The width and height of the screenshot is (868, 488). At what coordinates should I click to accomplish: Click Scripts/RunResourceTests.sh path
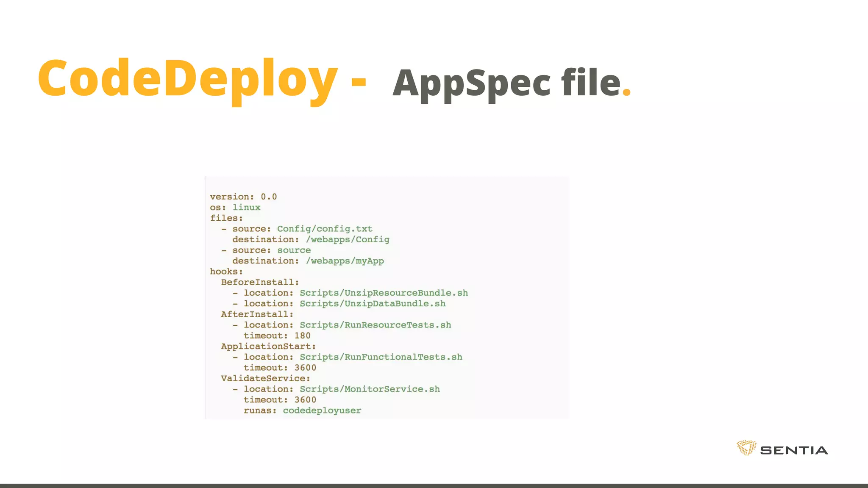click(375, 325)
